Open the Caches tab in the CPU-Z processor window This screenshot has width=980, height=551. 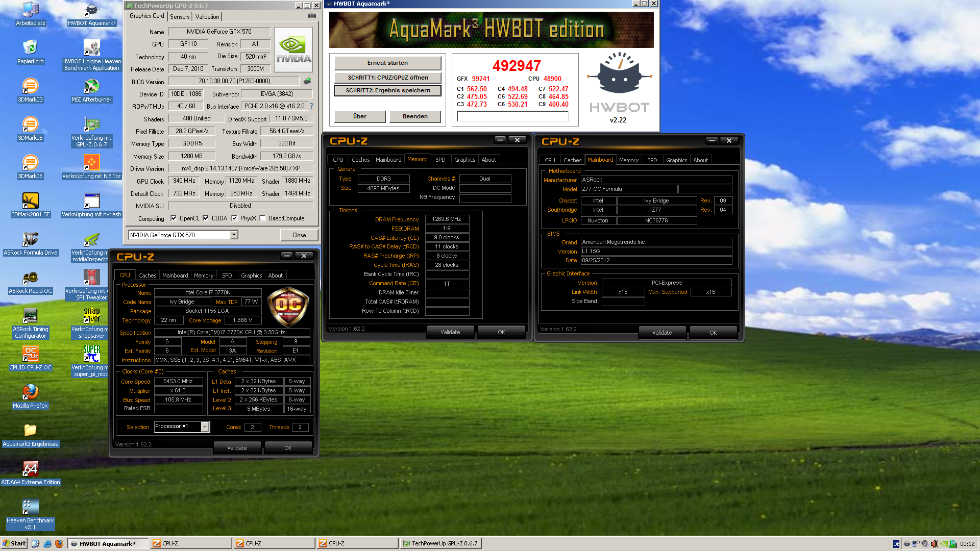pyautogui.click(x=148, y=275)
